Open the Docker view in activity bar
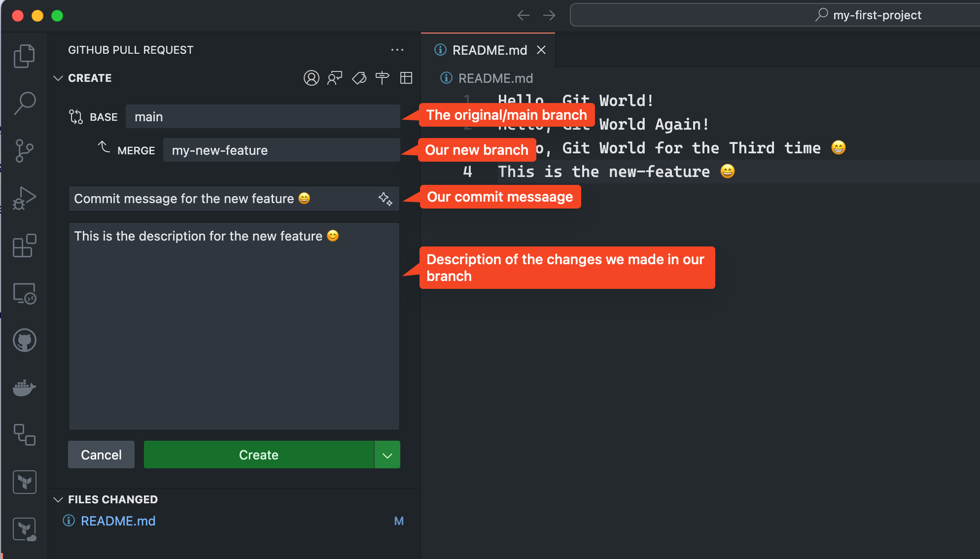This screenshot has width=980, height=559. (x=24, y=388)
